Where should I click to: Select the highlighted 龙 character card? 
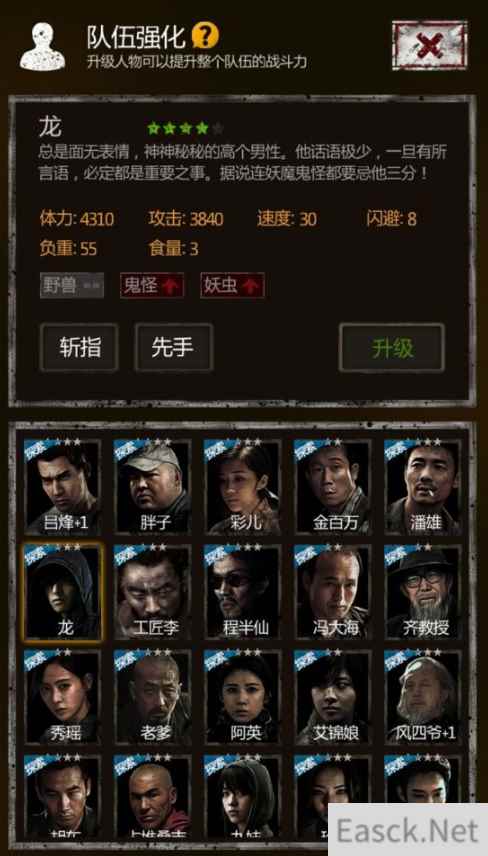click(63, 592)
